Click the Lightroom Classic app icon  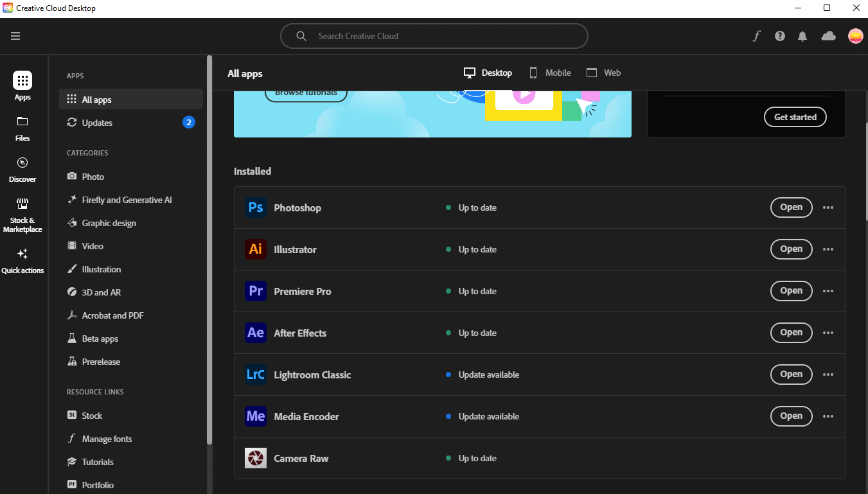[x=256, y=375]
